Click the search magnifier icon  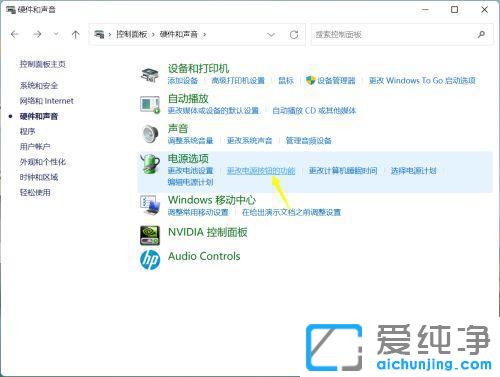pyautogui.click(x=481, y=34)
